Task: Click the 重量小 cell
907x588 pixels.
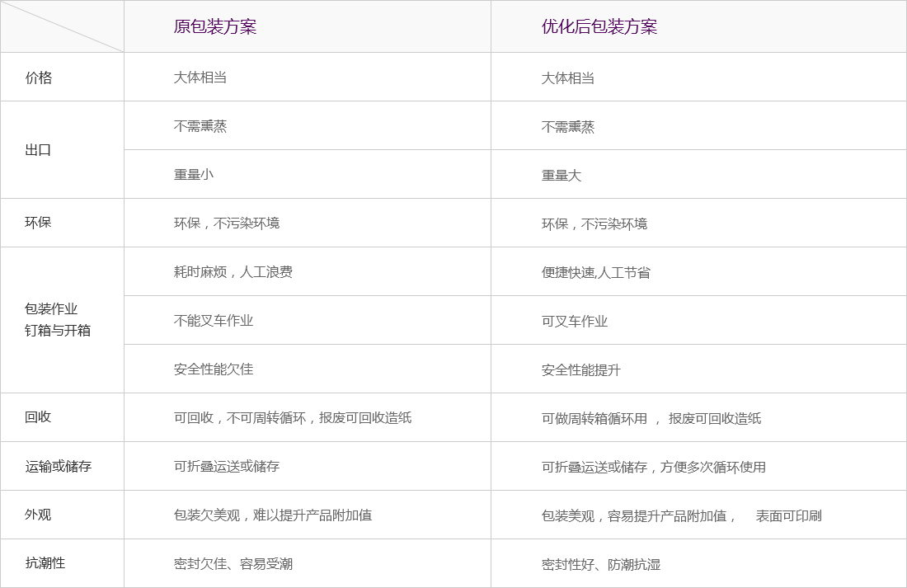Action: pyautogui.click(x=194, y=175)
